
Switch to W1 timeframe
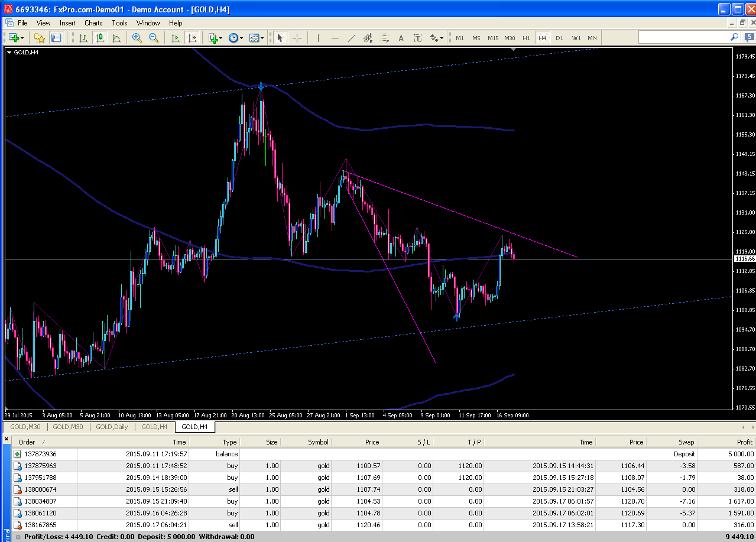[x=576, y=38]
